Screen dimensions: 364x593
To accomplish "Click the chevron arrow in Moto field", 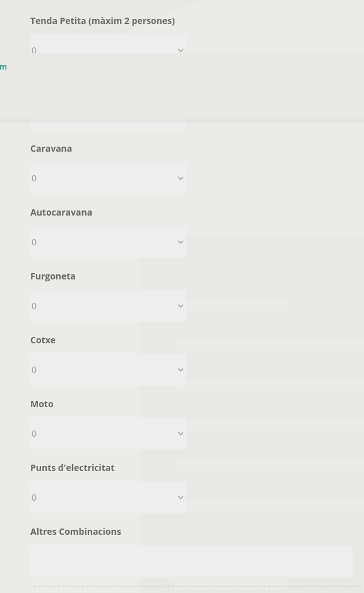I will click(181, 434).
